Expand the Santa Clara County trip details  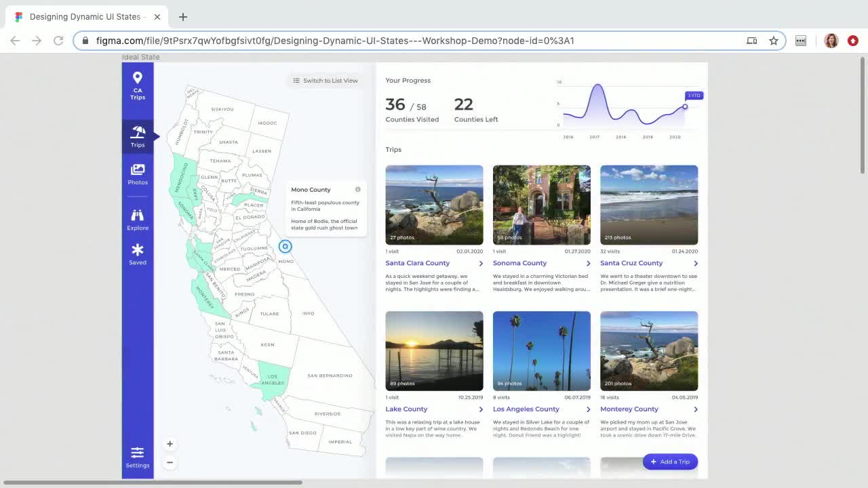[481, 263]
